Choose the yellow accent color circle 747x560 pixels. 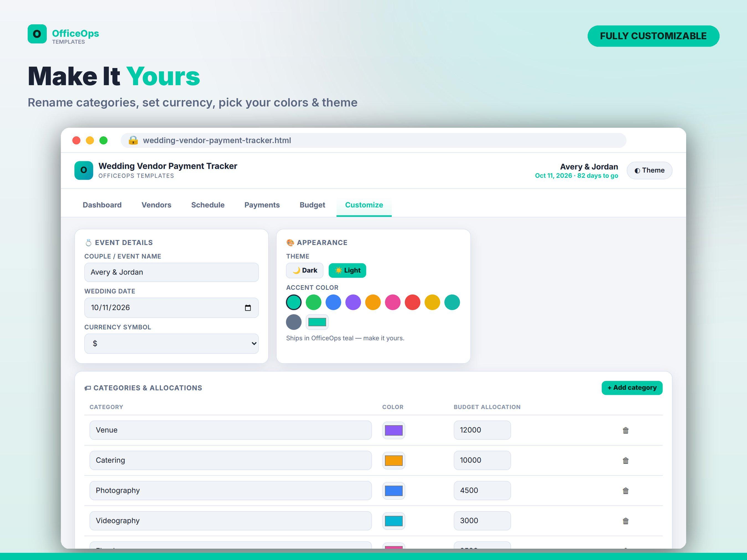pos(432,302)
